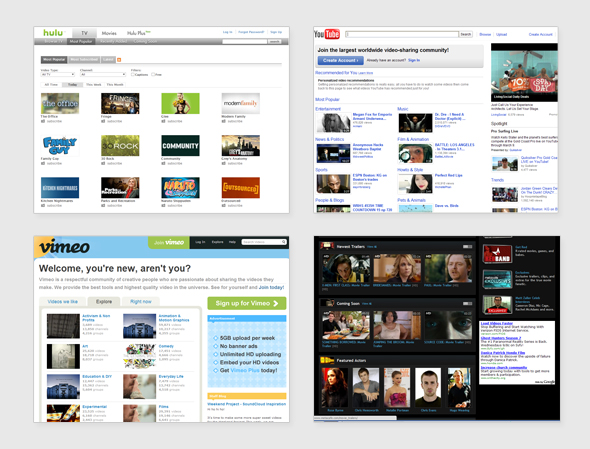Click the hulu logo
The height and width of the screenshot is (449, 590).
click(x=53, y=33)
